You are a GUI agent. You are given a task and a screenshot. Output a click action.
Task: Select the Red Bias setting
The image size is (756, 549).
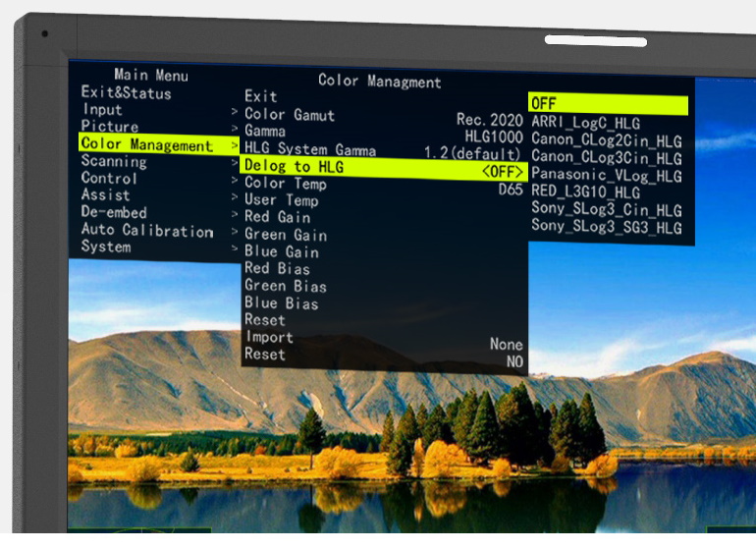click(x=277, y=268)
